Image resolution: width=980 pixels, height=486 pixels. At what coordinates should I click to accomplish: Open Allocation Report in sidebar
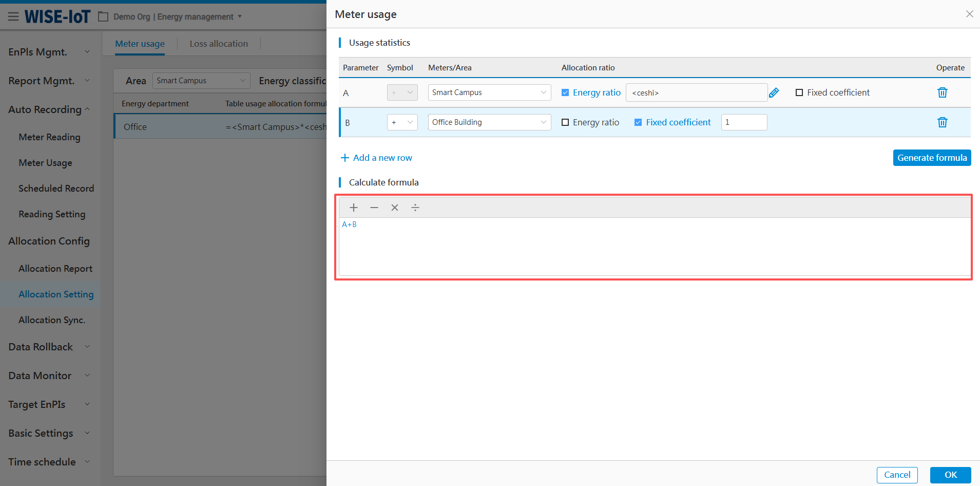pyautogui.click(x=55, y=269)
